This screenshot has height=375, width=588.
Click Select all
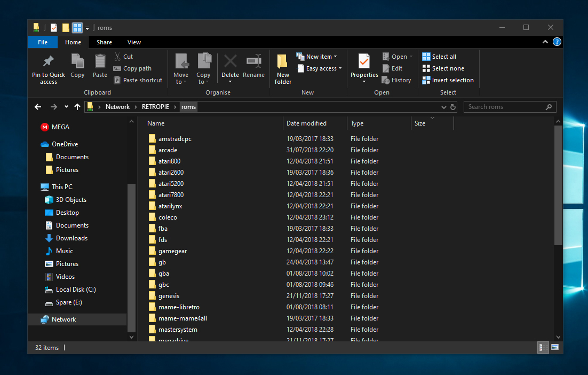point(439,57)
